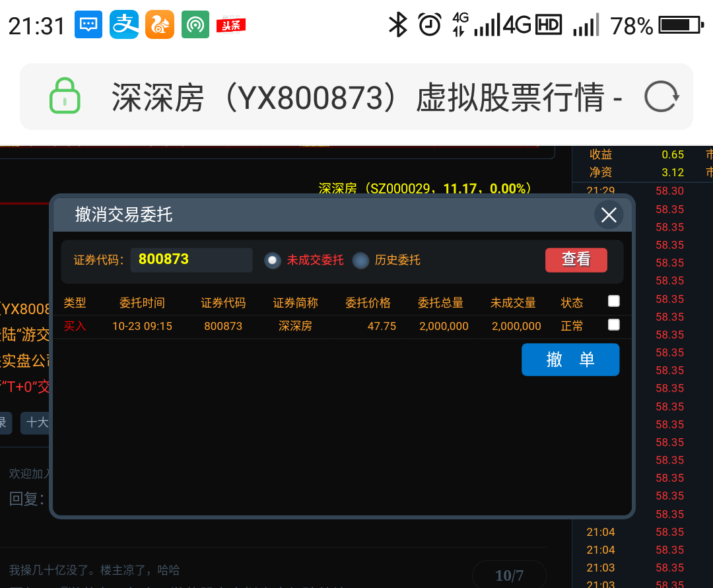713x588 pixels.
Task: Tap the green padlock security icon
Action: pyautogui.click(x=65, y=96)
